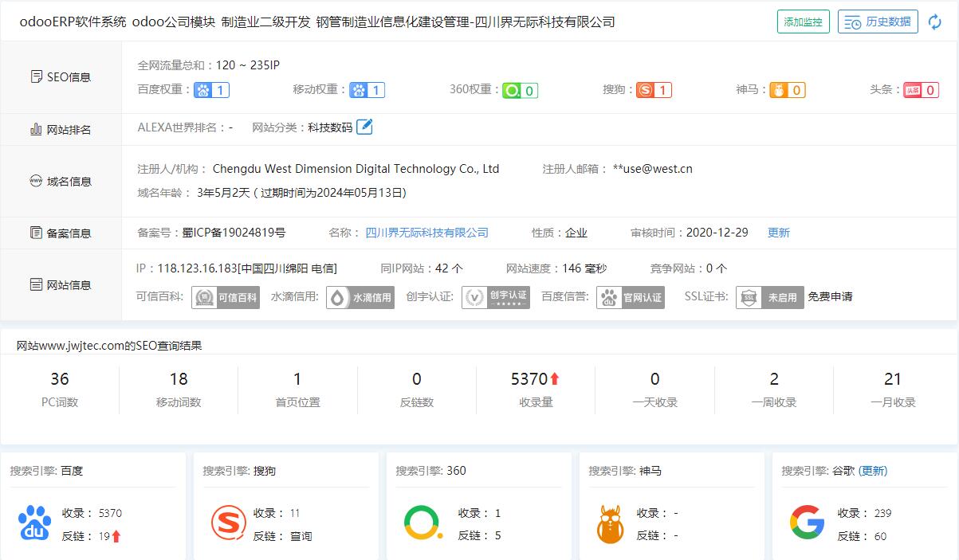Click 更新 next to the audit date
The height and width of the screenshot is (560, 959).
click(x=778, y=233)
